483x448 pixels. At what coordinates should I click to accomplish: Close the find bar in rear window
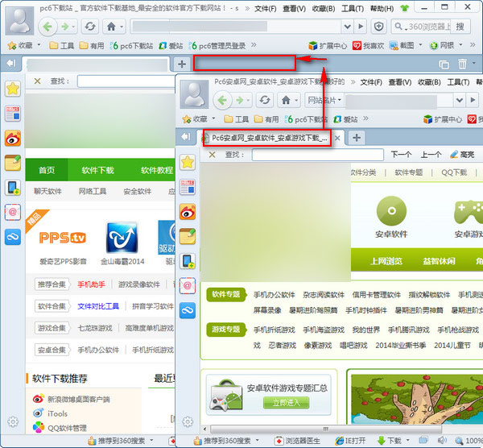tap(37, 81)
